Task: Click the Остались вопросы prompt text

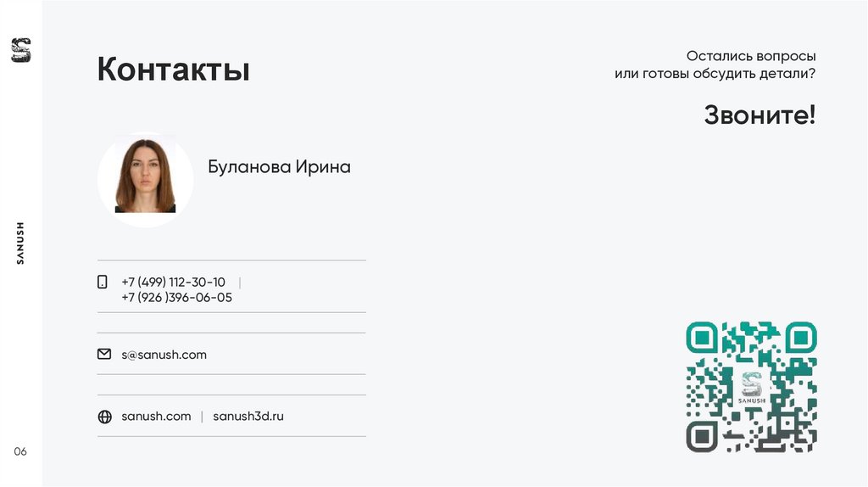Action: coord(751,56)
